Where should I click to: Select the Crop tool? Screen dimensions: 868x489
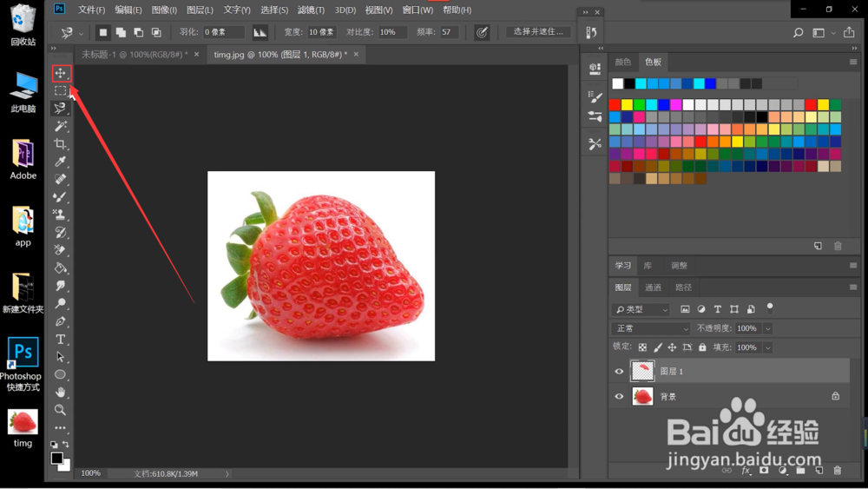[x=61, y=144]
